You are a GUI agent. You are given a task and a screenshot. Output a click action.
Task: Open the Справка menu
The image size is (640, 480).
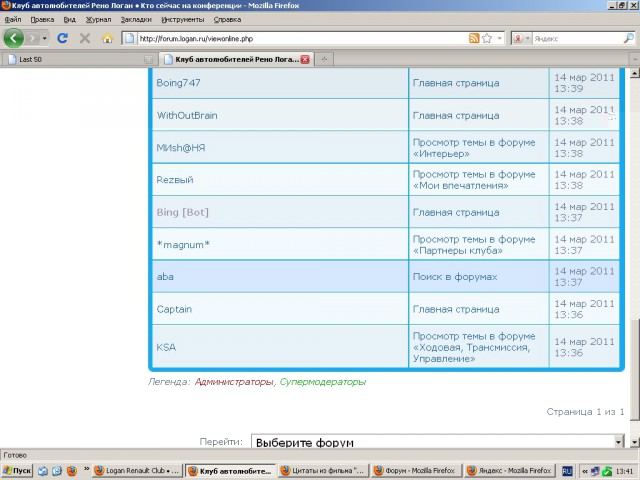(x=227, y=20)
